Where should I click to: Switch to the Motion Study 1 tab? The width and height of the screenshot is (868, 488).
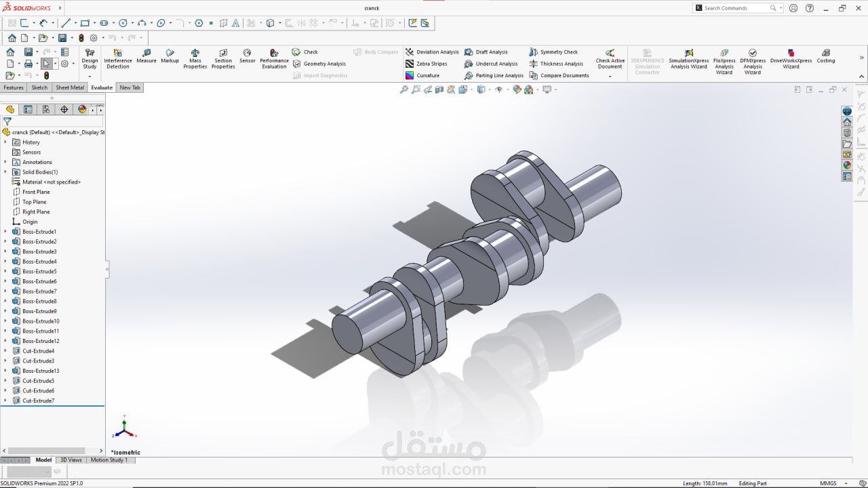click(109, 460)
